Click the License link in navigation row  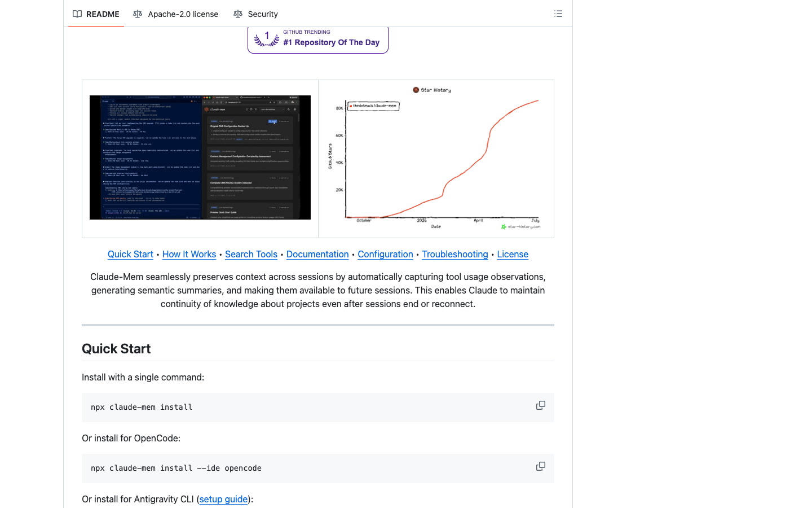[x=513, y=254]
